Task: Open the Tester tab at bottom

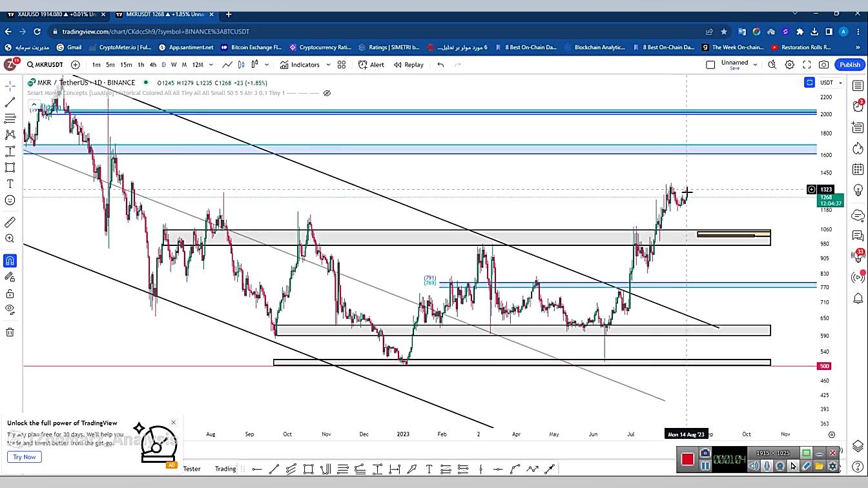Action: pos(192,469)
